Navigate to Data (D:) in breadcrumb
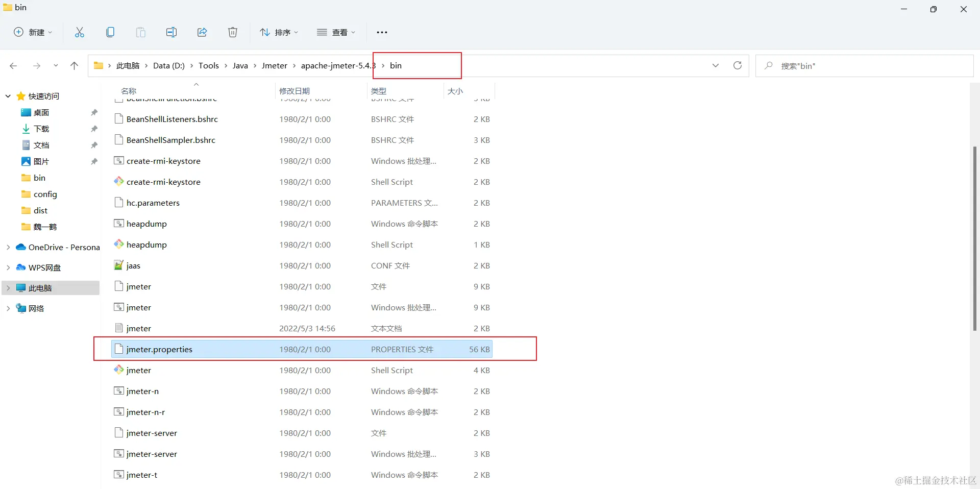Image resolution: width=980 pixels, height=489 pixels. coord(169,65)
